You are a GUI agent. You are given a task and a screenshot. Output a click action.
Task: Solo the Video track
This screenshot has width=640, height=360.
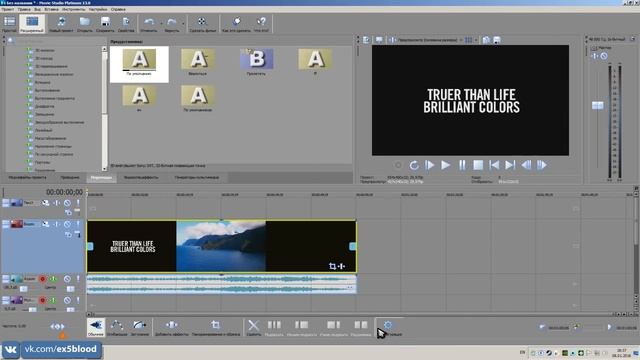pos(78,224)
